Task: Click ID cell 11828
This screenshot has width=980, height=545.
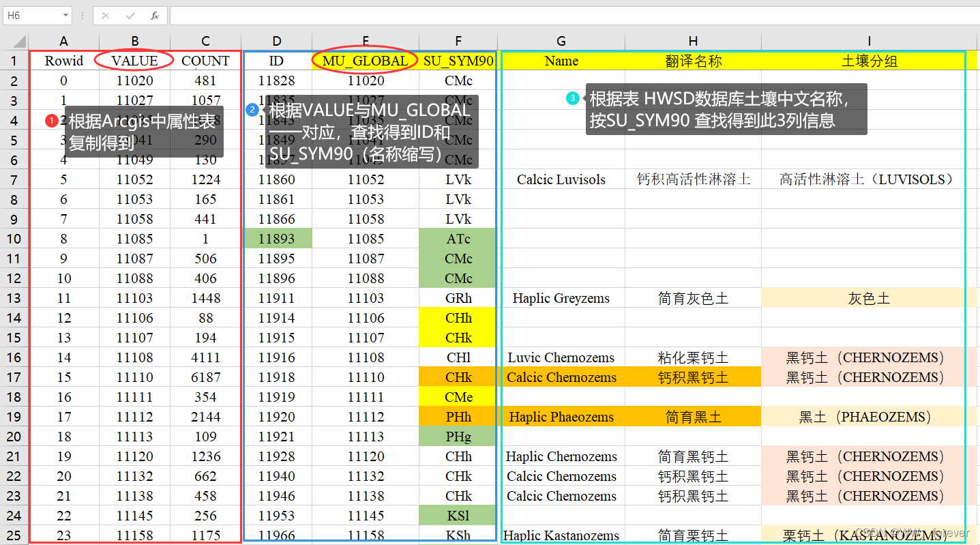Action: pos(277,80)
